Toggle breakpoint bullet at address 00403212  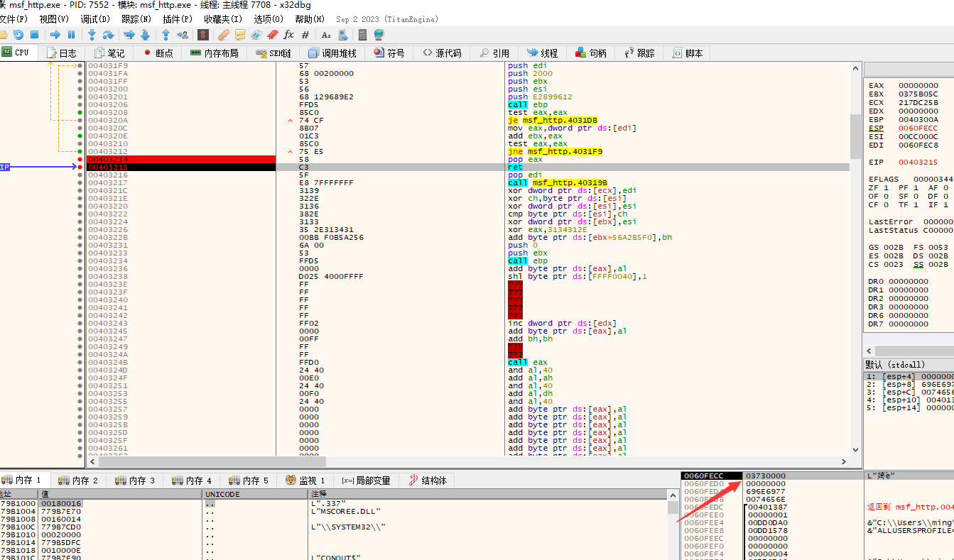[x=80, y=151]
